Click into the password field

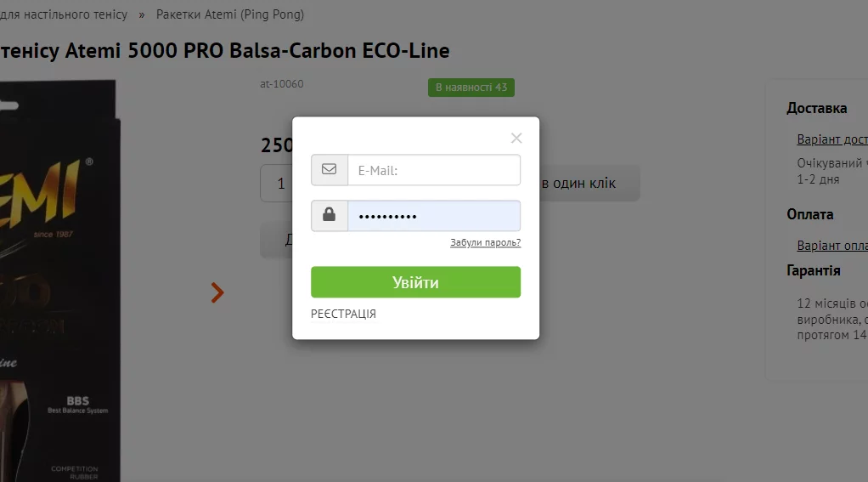[x=434, y=216]
